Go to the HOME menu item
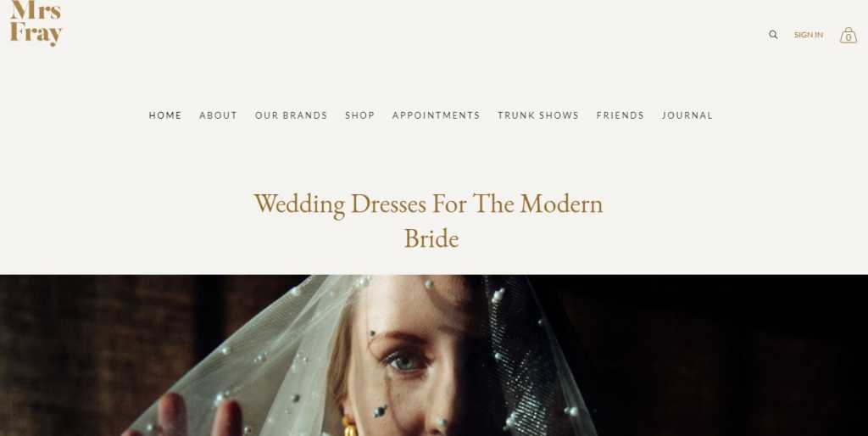 pyautogui.click(x=165, y=115)
